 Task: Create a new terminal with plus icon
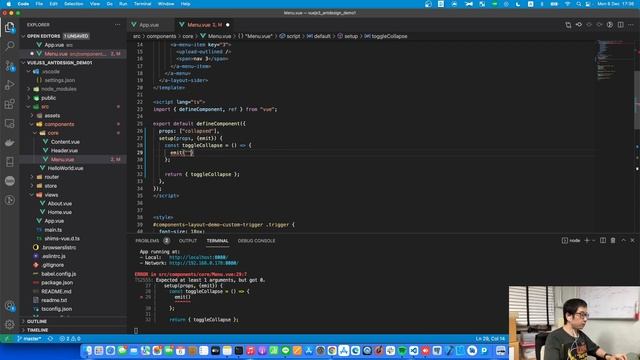587,241
